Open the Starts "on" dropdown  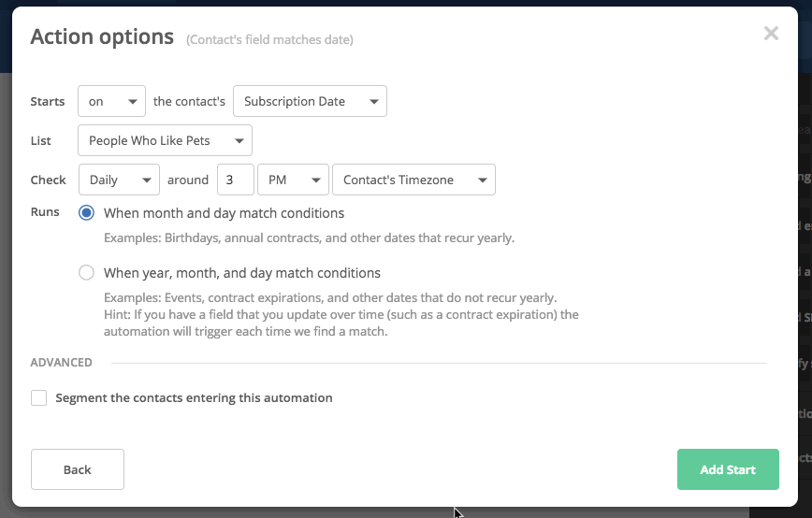(x=111, y=102)
